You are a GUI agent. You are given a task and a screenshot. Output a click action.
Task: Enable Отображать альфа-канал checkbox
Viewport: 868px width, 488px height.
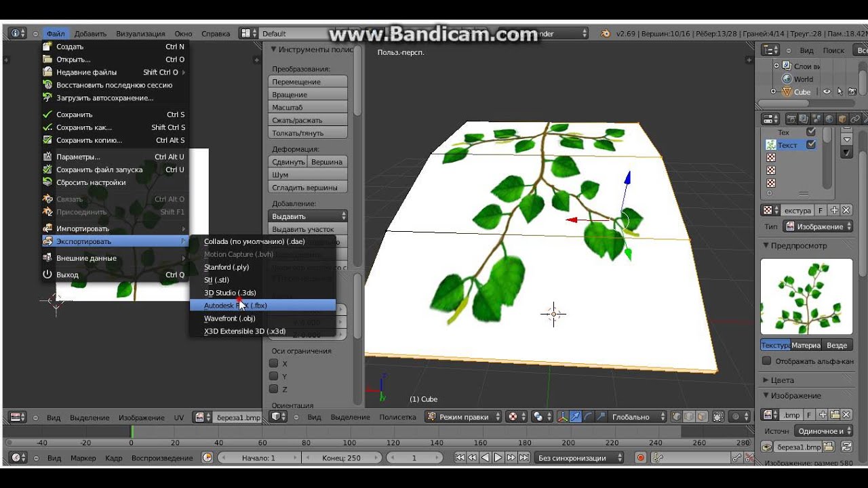coord(767,361)
